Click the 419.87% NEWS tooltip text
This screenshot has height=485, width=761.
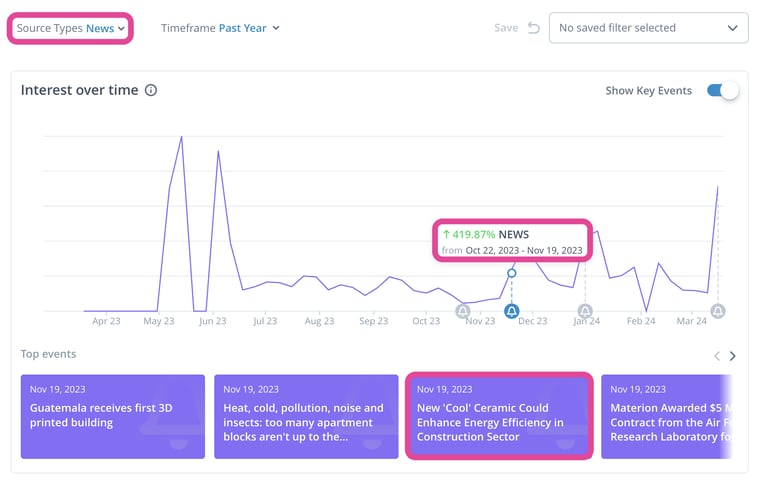click(x=486, y=234)
